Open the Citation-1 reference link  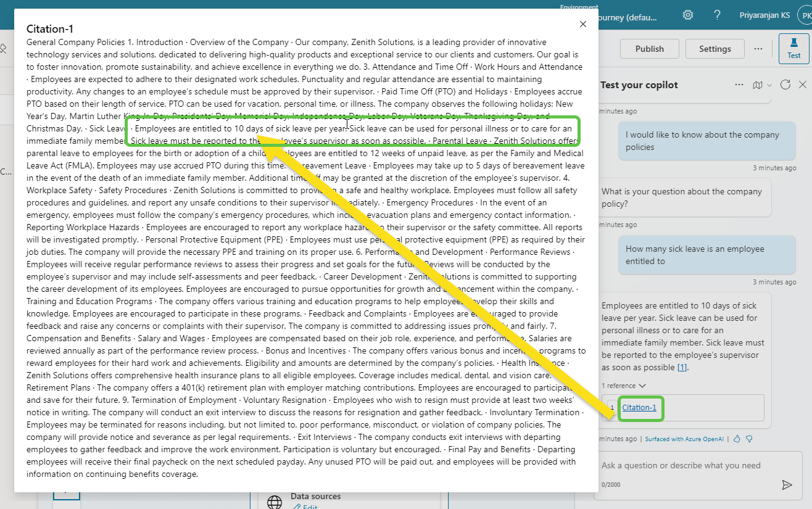tap(640, 408)
